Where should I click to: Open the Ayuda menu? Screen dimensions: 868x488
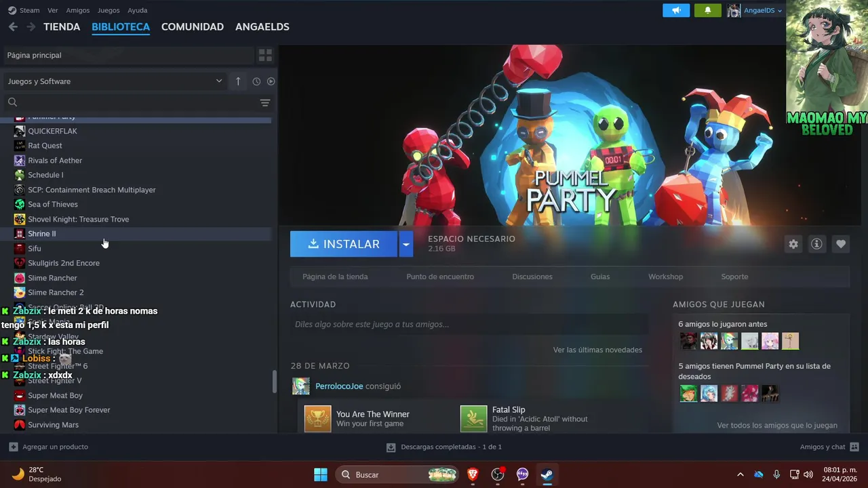[x=138, y=10]
